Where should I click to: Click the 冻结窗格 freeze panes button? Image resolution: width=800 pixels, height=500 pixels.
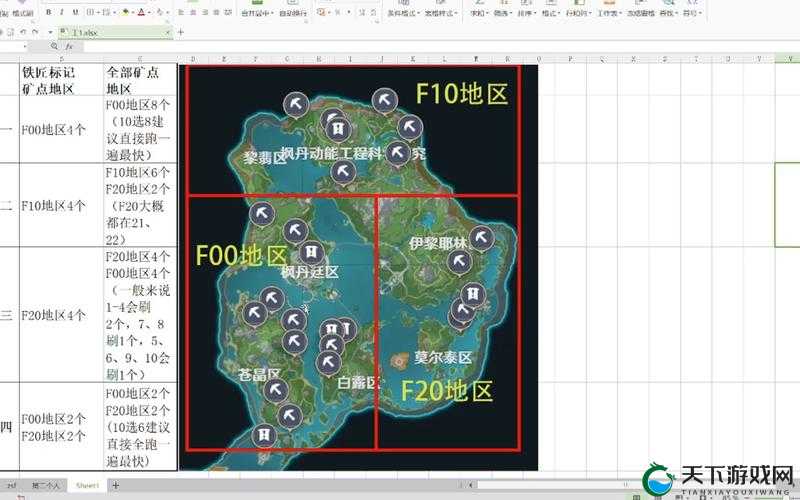point(641,13)
